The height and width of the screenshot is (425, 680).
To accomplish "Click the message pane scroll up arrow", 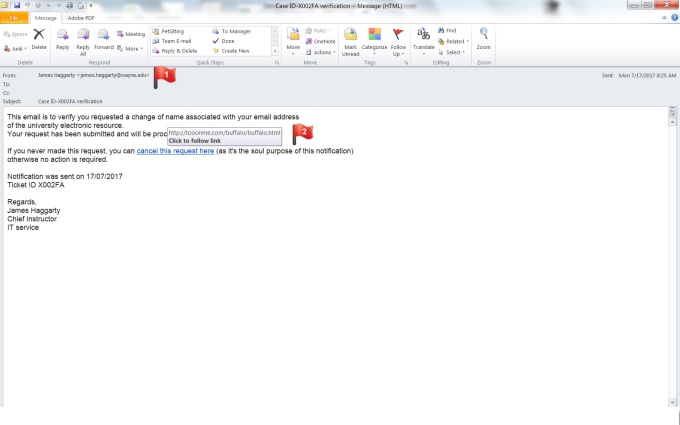I will pyautogui.click(x=672, y=123).
